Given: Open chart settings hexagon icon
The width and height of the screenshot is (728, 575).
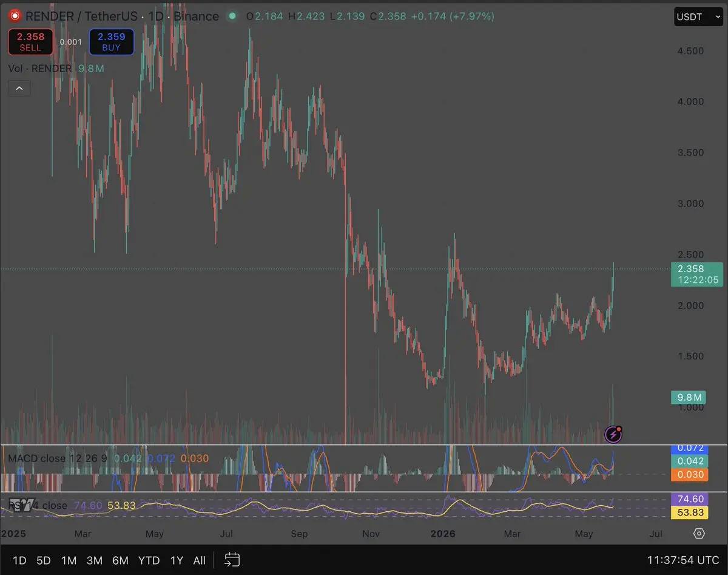Looking at the screenshot, I should (x=699, y=534).
